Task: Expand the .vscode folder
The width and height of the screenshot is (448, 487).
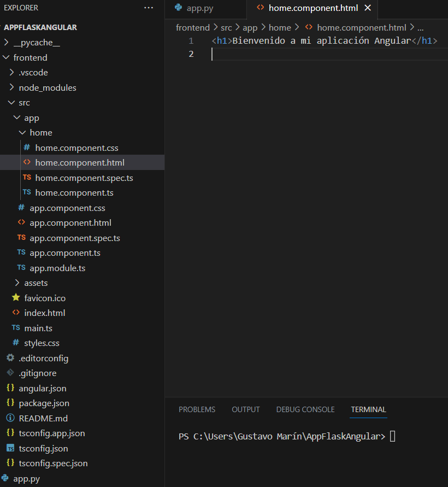Action: click(12, 72)
